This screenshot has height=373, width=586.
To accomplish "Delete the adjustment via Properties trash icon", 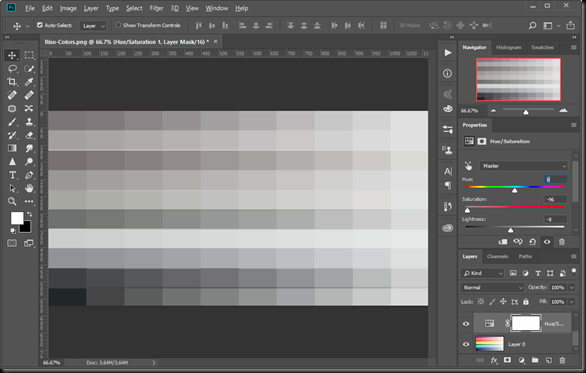I will [x=562, y=242].
